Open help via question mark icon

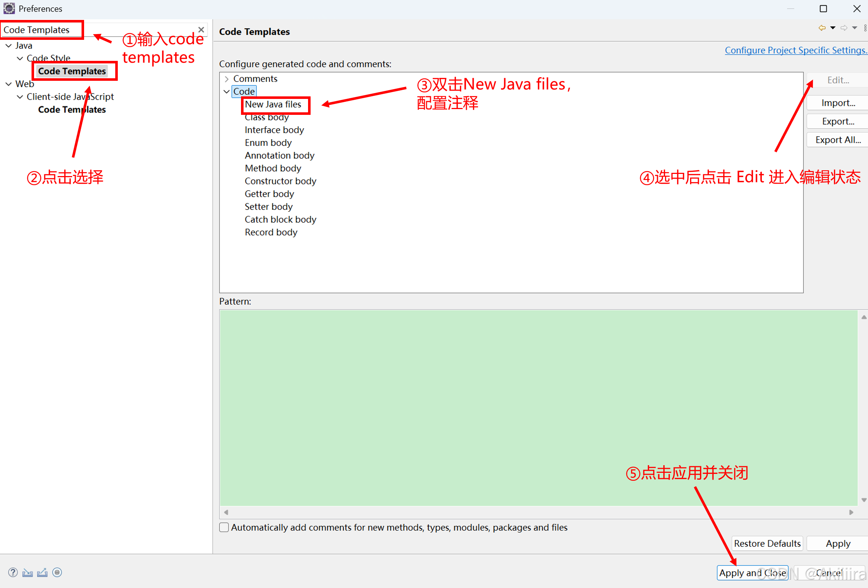tap(13, 572)
